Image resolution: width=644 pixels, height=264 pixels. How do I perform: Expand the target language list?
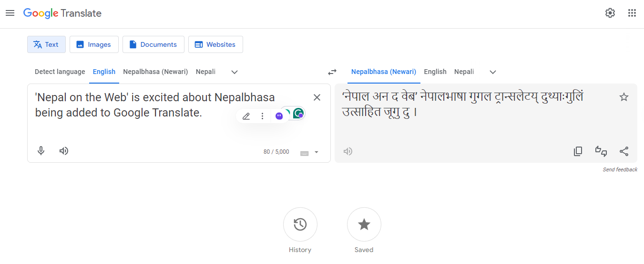[x=493, y=72]
